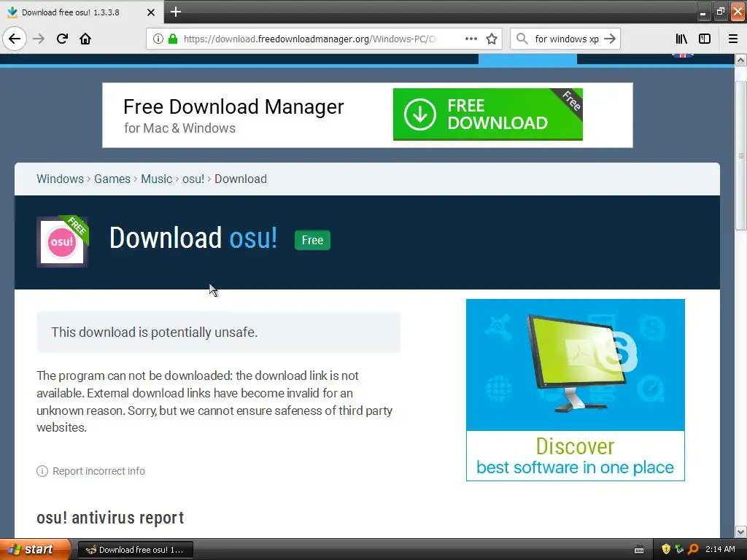
Task: Go to the Games breadcrumb
Action: [112, 179]
